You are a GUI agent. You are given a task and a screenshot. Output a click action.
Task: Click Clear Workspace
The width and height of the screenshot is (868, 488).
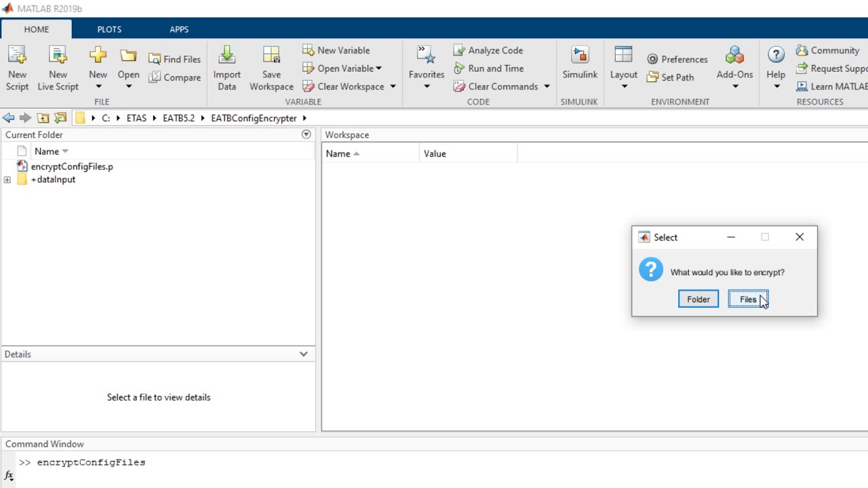343,87
